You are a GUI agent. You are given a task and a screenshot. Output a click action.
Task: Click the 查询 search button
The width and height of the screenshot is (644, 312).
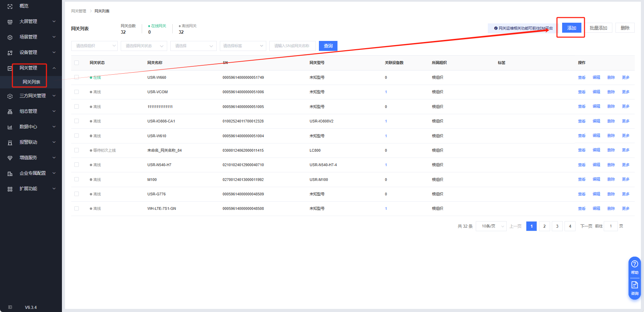(x=328, y=46)
